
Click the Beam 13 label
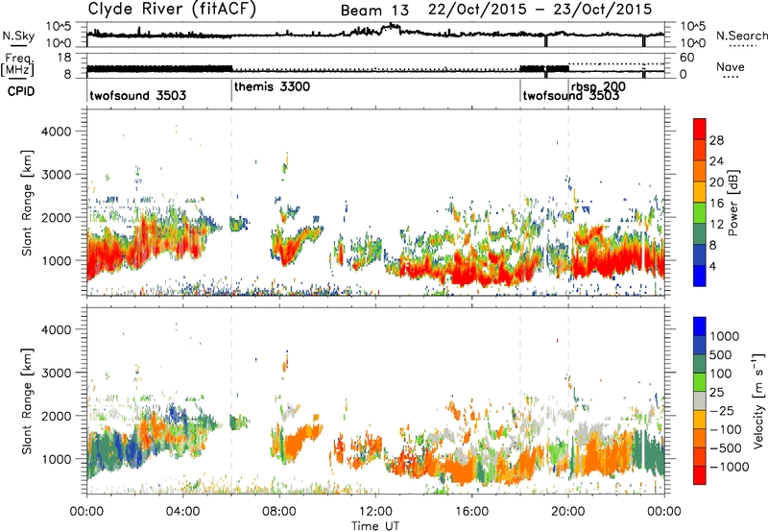point(374,11)
